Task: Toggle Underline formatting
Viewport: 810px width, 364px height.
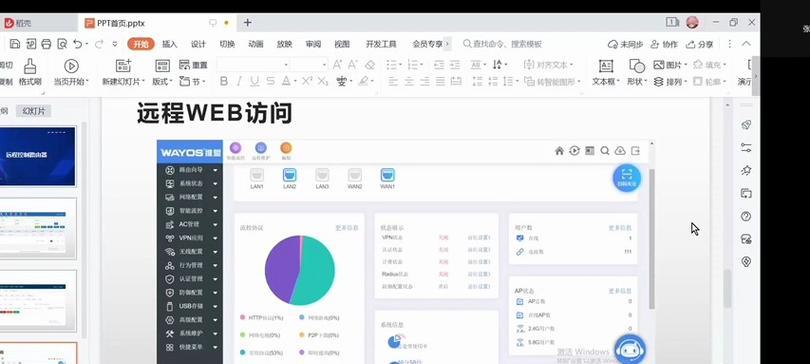Action: coord(255,81)
